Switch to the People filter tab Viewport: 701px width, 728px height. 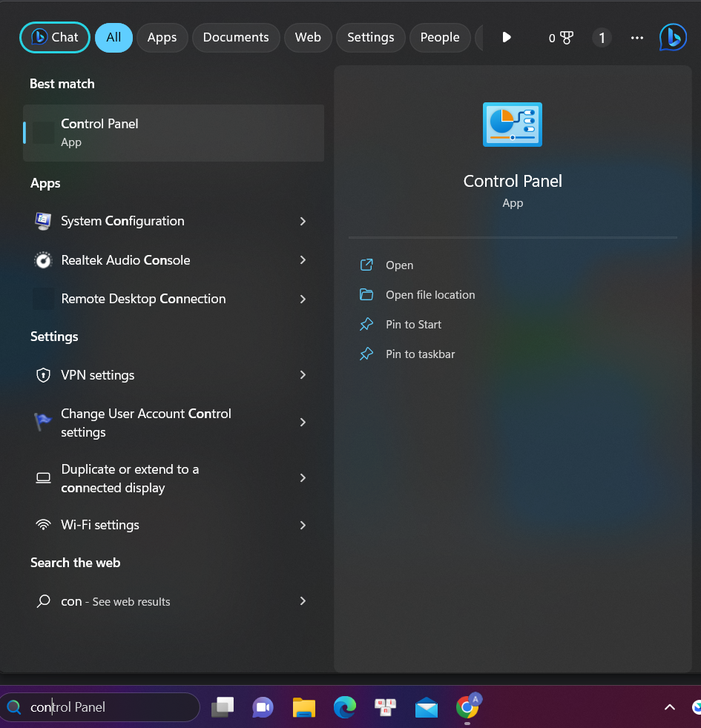pyautogui.click(x=440, y=37)
